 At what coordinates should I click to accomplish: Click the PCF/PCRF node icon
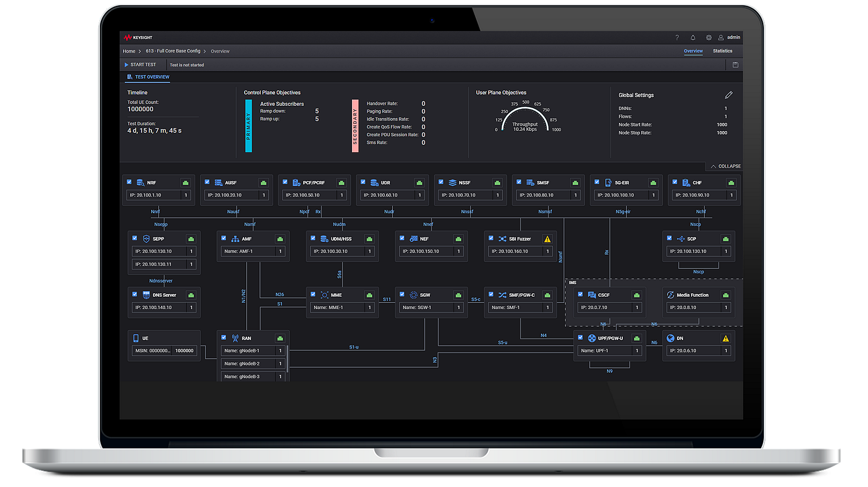[x=296, y=183]
